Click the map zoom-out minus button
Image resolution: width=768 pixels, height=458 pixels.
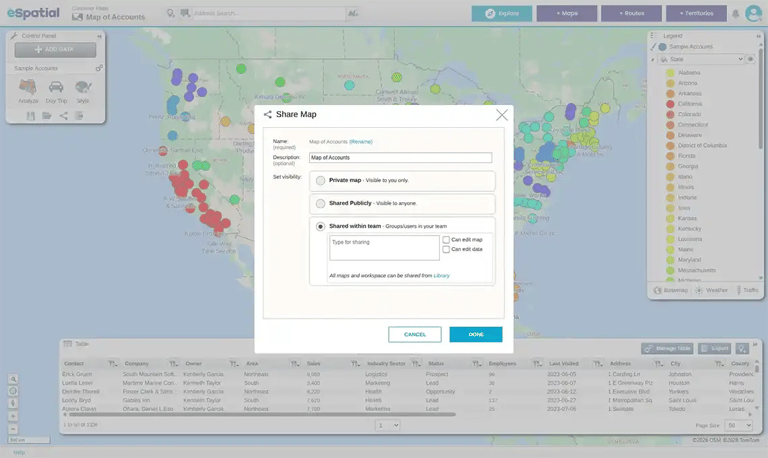coord(13,429)
